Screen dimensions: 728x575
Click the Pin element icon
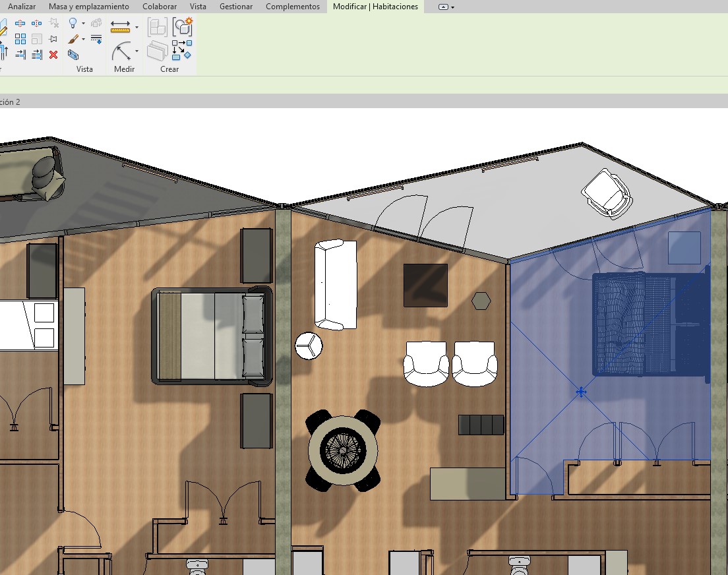point(53,39)
